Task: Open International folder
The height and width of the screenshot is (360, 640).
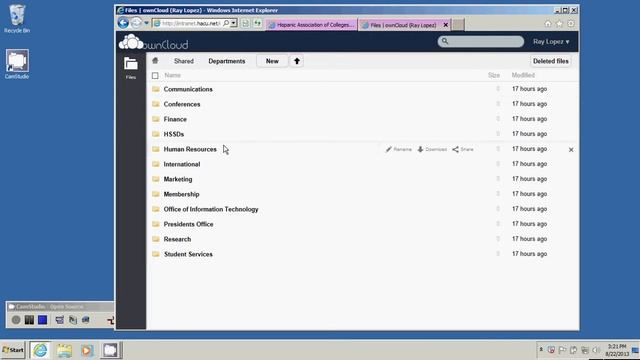Action: (182, 164)
